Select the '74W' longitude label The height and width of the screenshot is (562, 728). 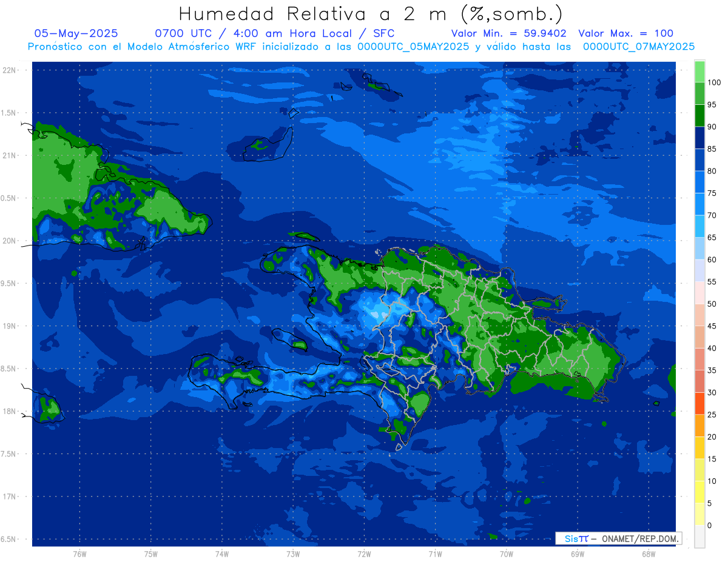click(222, 554)
